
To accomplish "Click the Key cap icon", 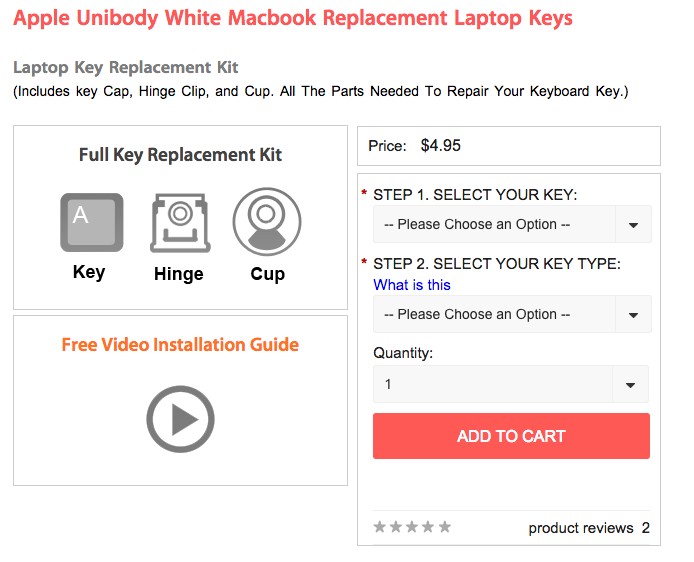I will click(91, 222).
